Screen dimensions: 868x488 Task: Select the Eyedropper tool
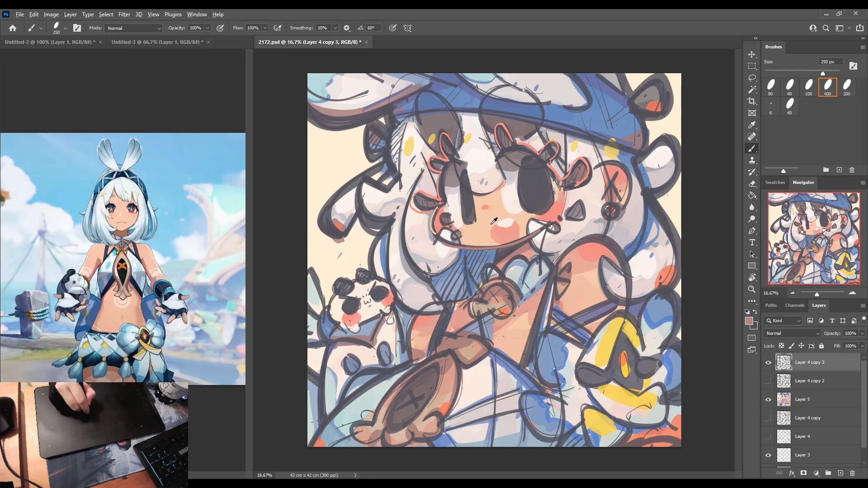[752, 125]
